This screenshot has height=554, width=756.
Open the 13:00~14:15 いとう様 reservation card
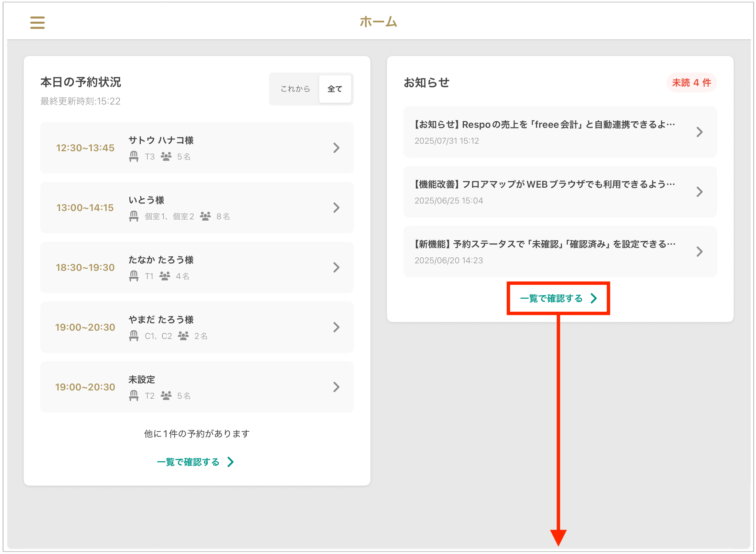point(197,208)
